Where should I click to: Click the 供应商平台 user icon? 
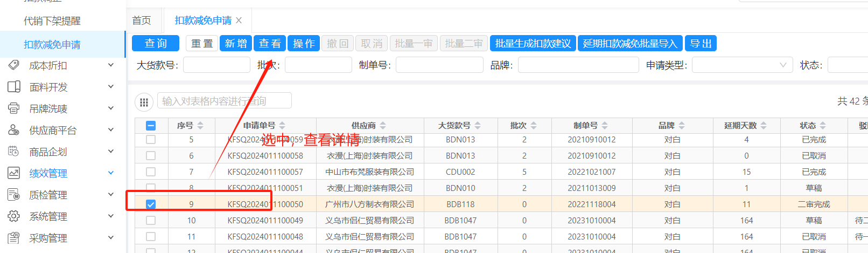point(14,130)
